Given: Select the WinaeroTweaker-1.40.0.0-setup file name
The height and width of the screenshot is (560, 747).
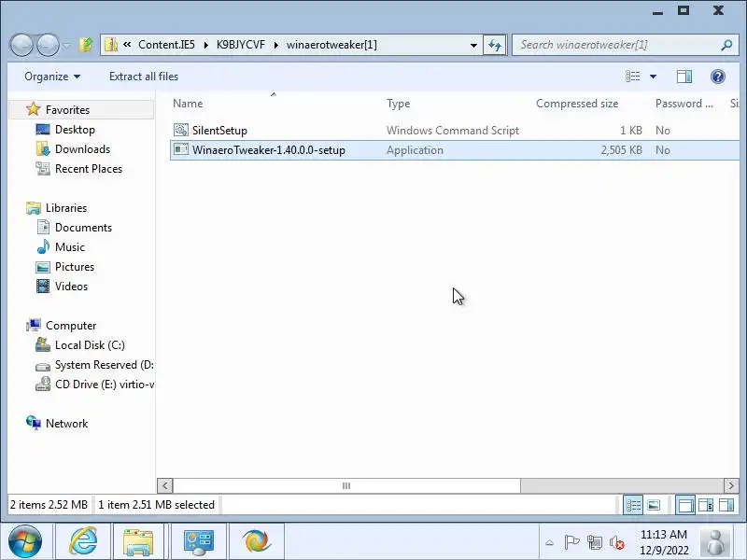Looking at the screenshot, I should 269,150.
